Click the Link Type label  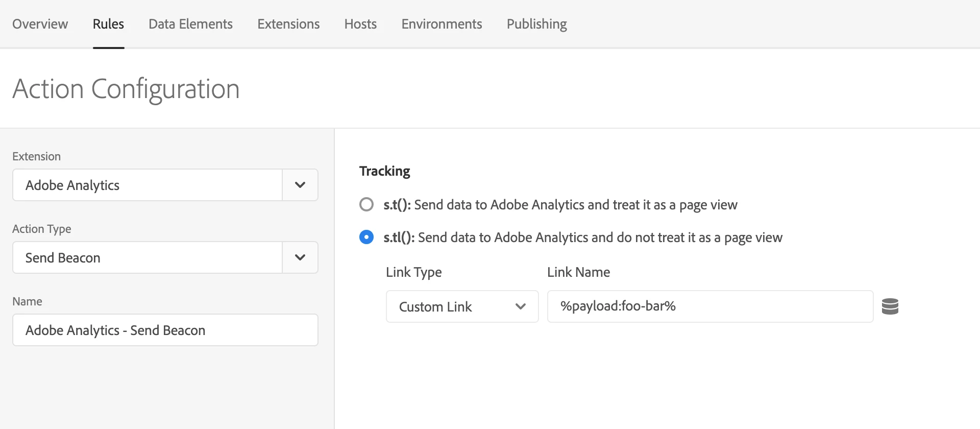(413, 272)
